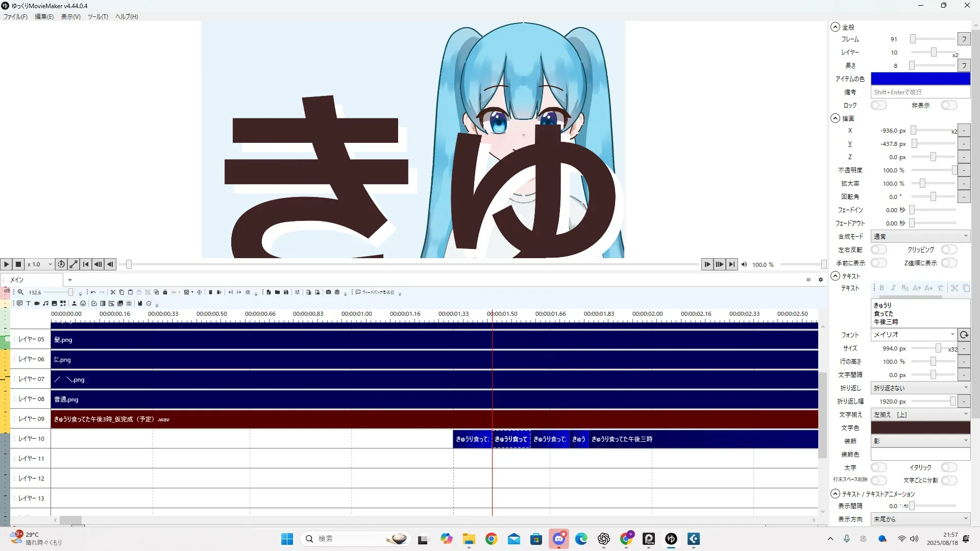Toggle the 左右反転 flip switch
Screen dimensions: 980x551
[x=878, y=250]
